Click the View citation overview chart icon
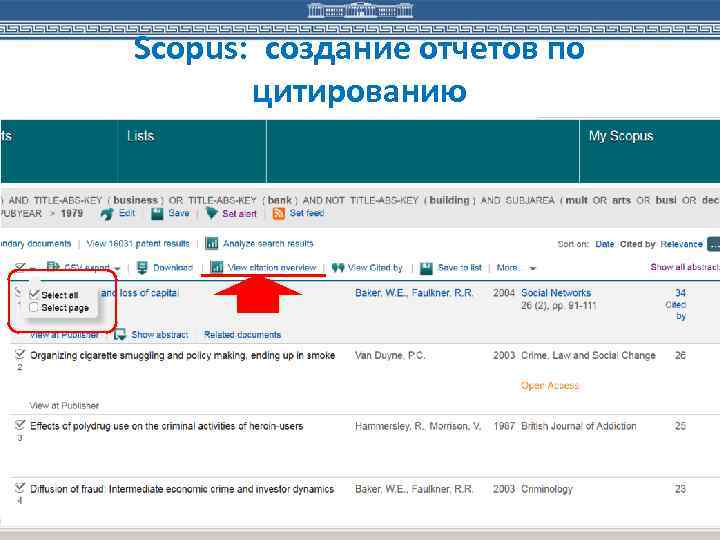 point(216,267)
